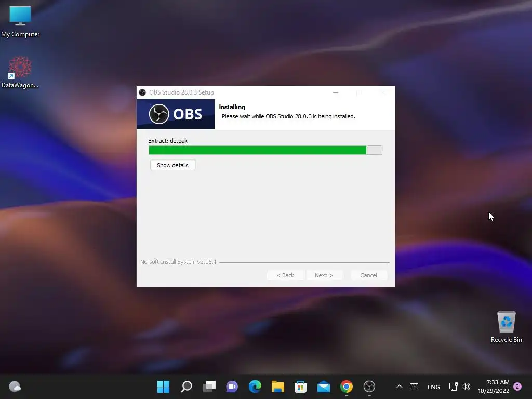Viewport: 532px width, 399px height.
Task: Click the 'Please wait while OBS Studio' message
Action: (x=288, y=116)
